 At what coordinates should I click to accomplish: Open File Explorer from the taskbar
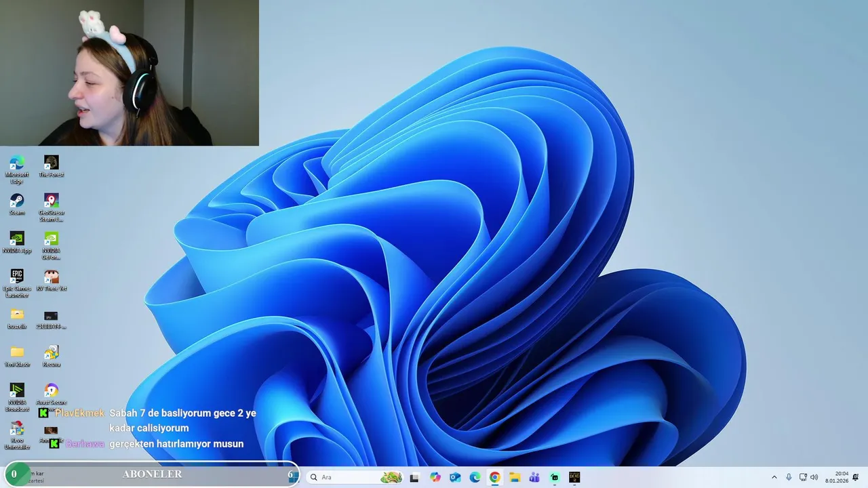[515, 477]
